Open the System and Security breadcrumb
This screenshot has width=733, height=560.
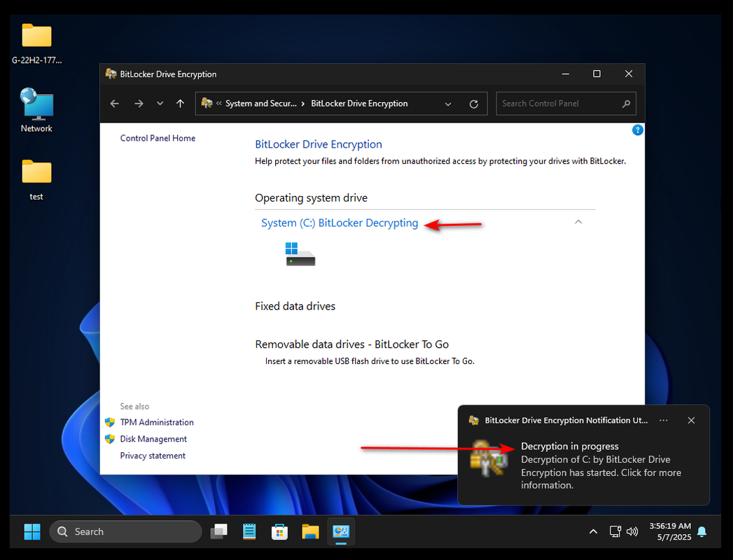pyautogui.click(x=261, y=104)
